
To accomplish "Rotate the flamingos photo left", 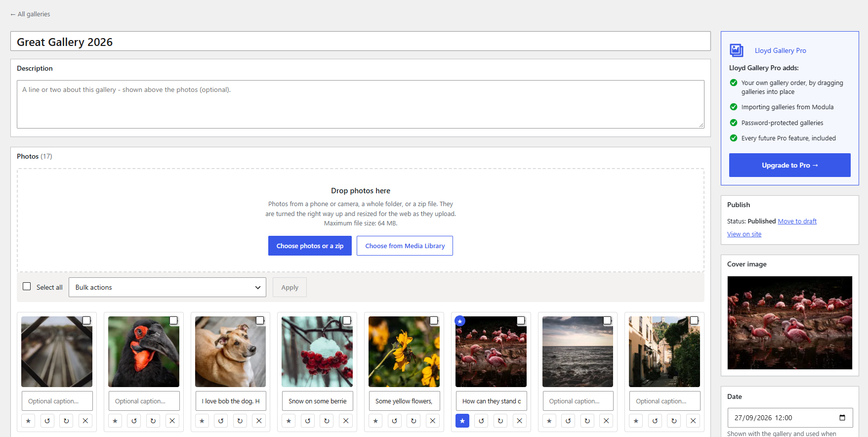I will tap(482, 421).
